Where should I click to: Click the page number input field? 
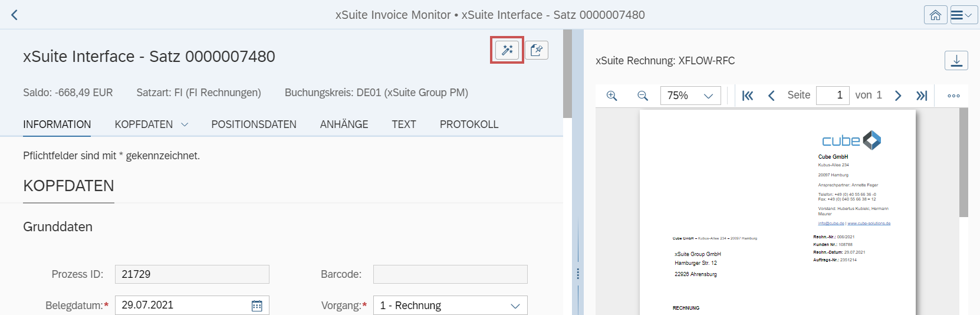(x=832, y=96)
